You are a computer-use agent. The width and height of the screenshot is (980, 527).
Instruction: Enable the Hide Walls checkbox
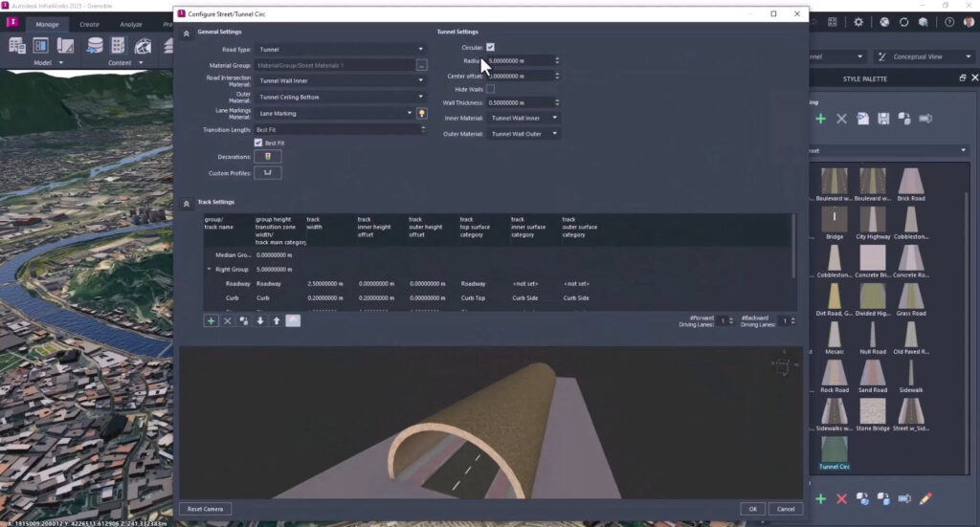click(x=490, y=89)
